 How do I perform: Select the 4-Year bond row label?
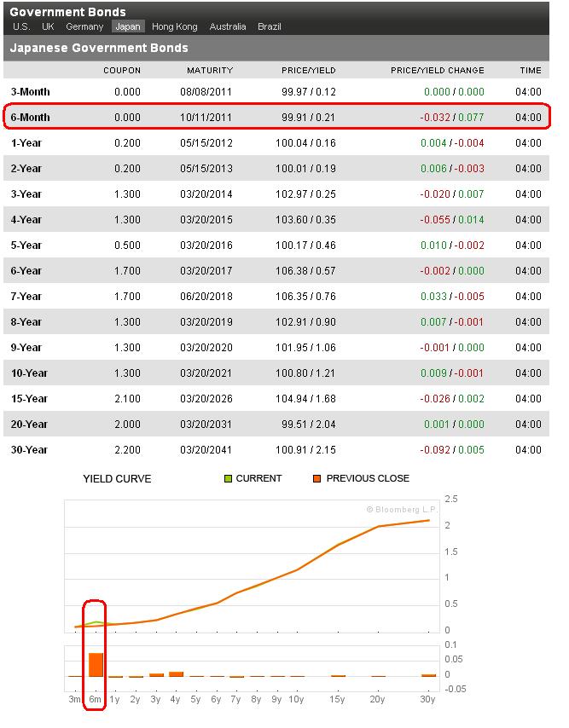(x=26, y=219)
